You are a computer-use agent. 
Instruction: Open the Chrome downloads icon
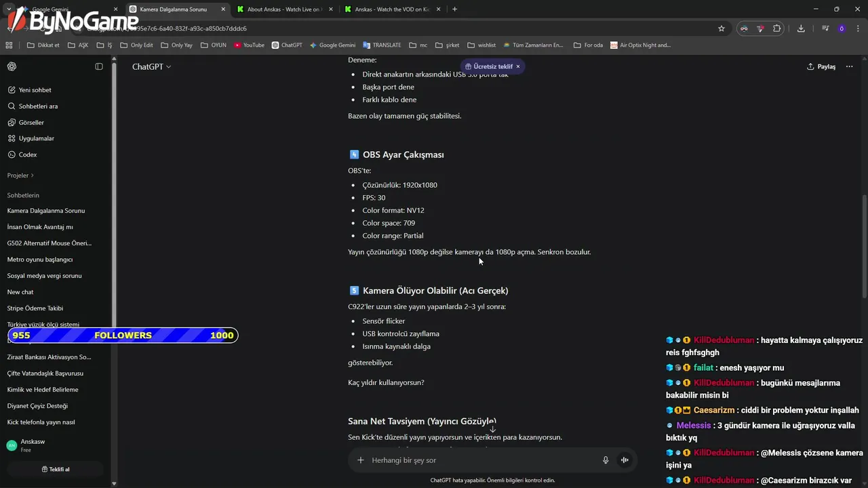(801, 28)
